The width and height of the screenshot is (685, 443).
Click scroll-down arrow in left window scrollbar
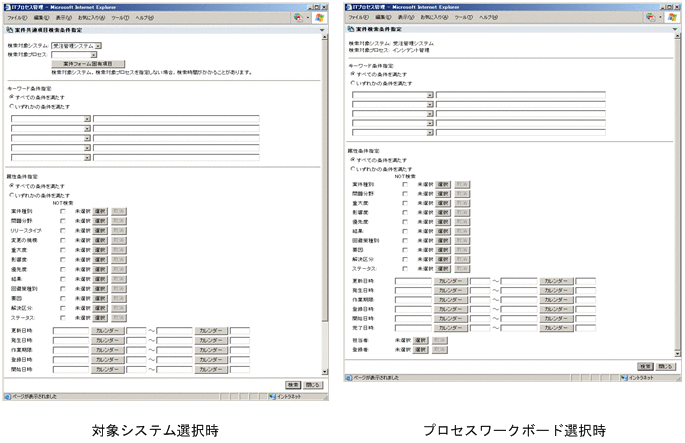tap(325, 372)
